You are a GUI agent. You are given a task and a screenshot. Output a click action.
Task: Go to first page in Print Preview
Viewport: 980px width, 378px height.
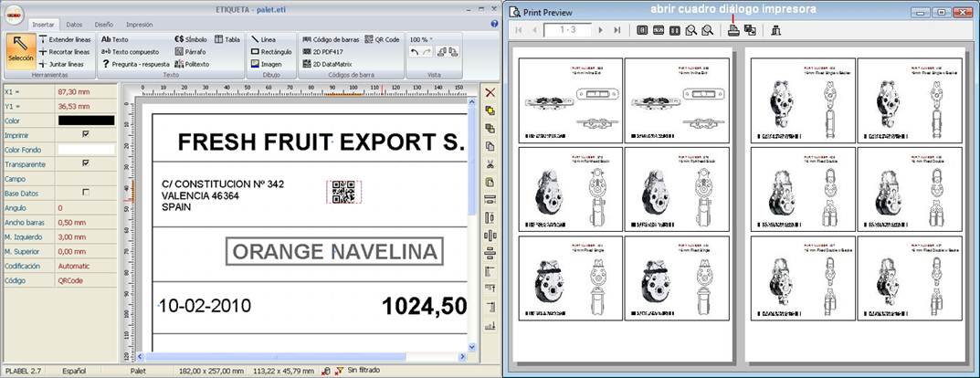[519, 30]
